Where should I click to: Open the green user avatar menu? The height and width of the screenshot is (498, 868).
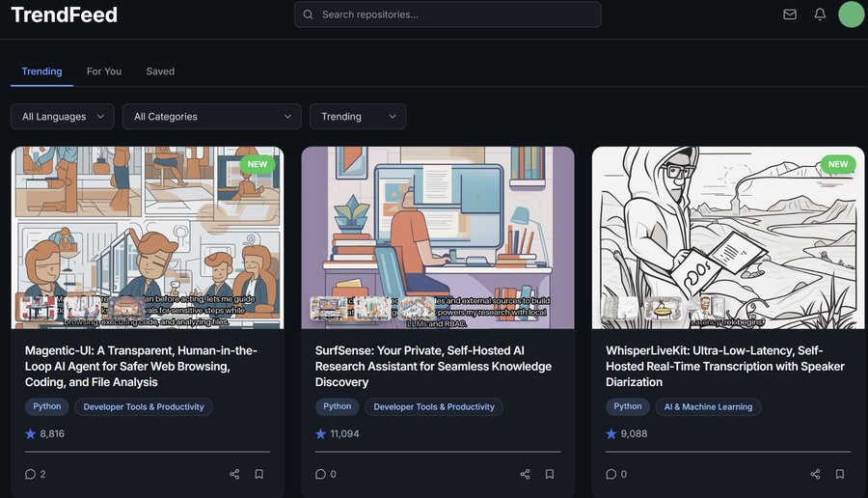click(851, 14)
